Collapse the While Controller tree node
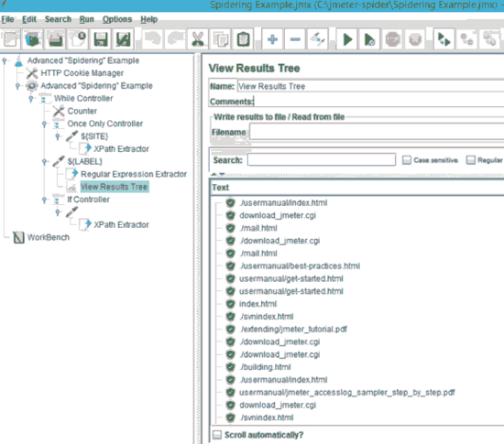Viewport: 504px width, 444px height. tap(31, 99)
